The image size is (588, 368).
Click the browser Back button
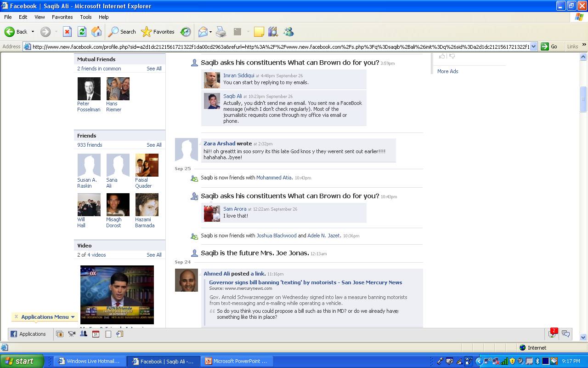click(x=16, y=32)
